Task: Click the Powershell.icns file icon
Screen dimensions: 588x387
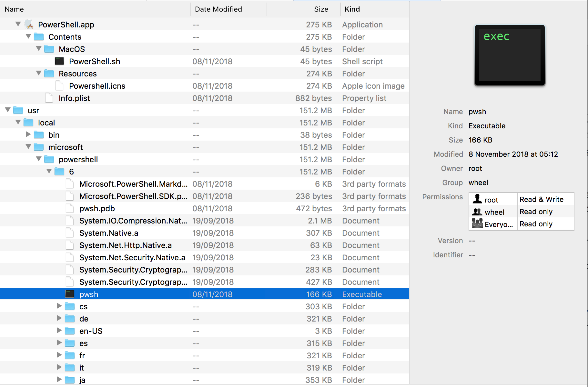Action: point(59,86)
